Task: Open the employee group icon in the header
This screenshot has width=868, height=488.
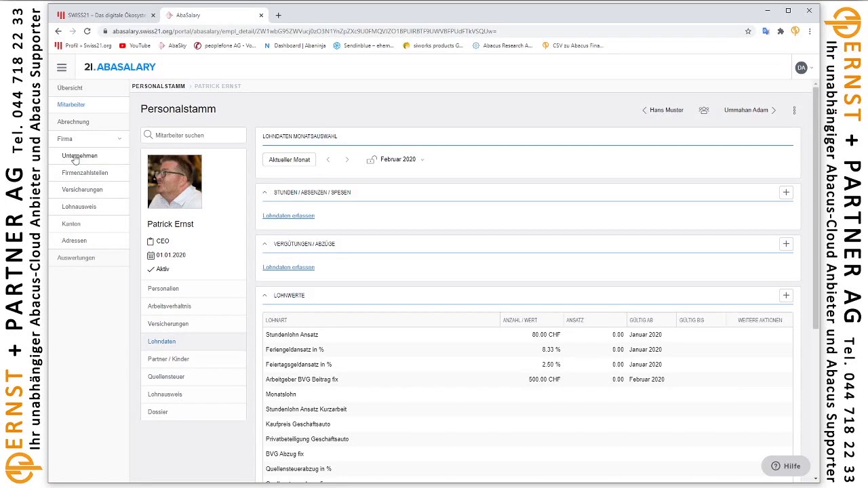Action: 704,110
